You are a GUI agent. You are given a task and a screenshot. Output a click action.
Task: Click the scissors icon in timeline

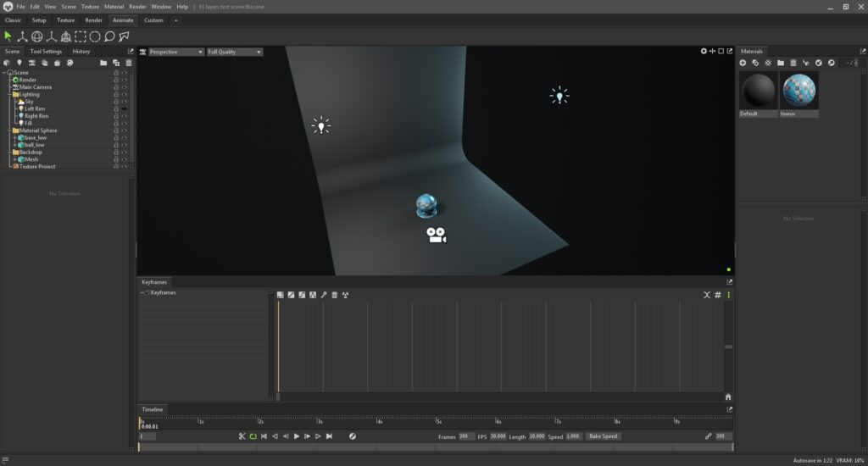tap(242, 436)
